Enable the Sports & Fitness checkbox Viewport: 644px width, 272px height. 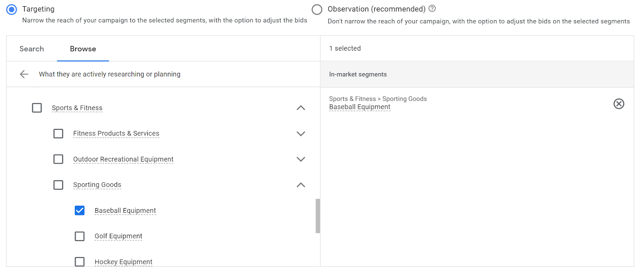click(37, 108)
